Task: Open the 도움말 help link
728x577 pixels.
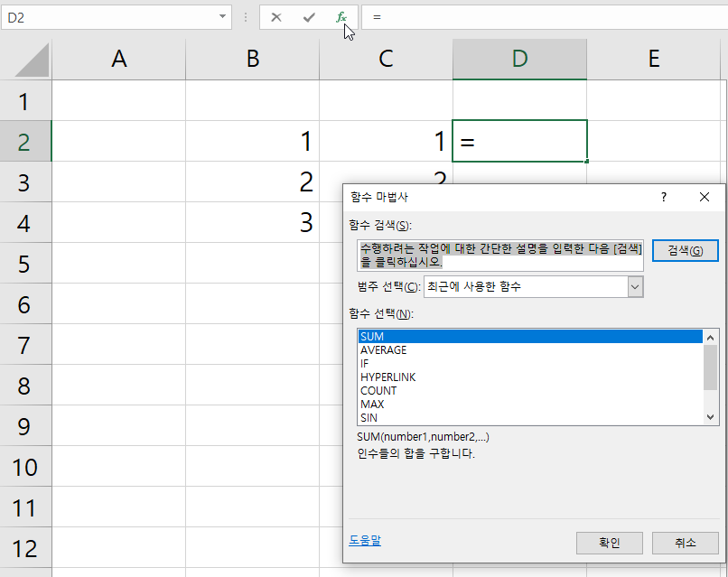Action: point(365,539)
